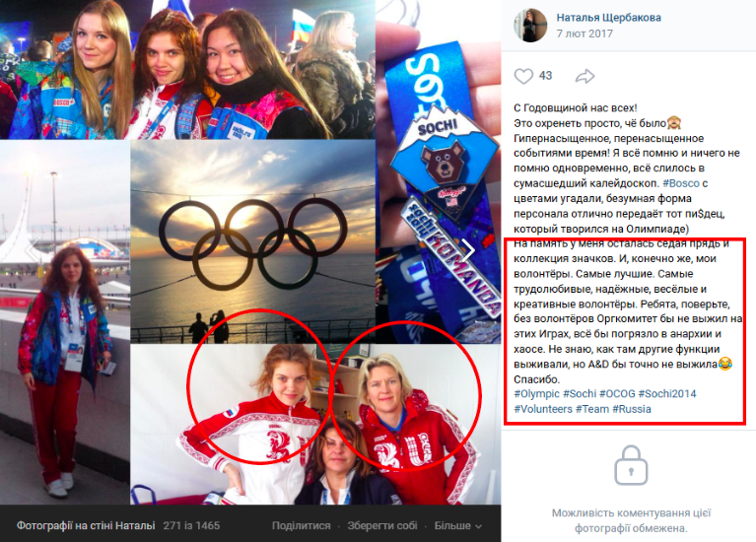This screenshot has width=756, height=542.
Task: Expand the Більше dropdown menu
Action: (x=457, y=525)
